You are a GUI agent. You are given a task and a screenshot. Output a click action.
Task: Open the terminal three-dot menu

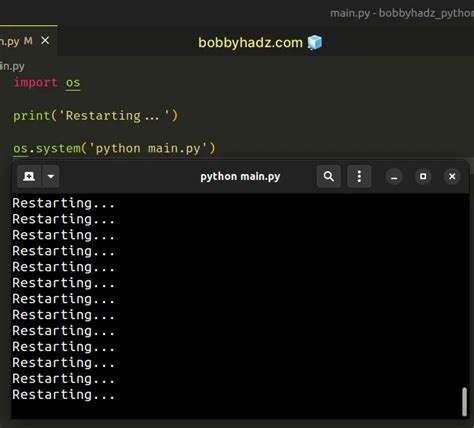click(x=359, y=176)
